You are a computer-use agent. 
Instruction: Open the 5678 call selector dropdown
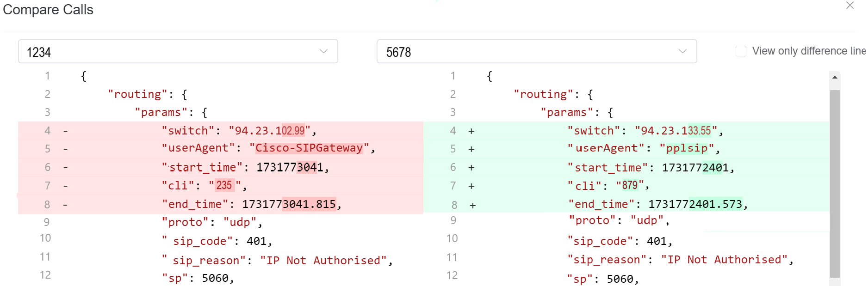536,51
